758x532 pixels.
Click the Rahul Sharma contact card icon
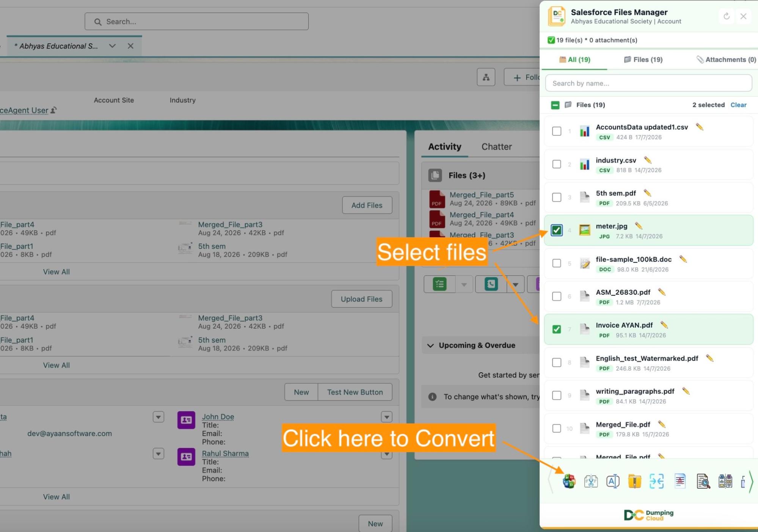pyautogui.click(x=186, y=457)
